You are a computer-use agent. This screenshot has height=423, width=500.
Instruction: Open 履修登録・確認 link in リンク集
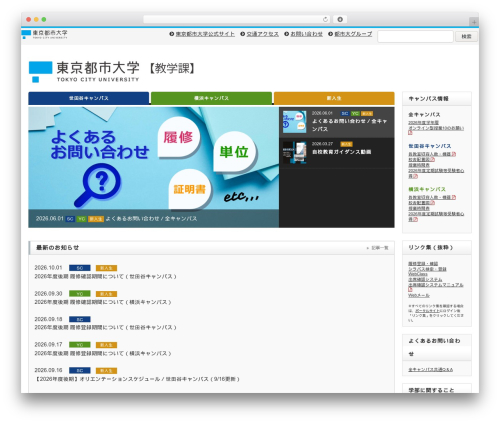tap(423, 264)
